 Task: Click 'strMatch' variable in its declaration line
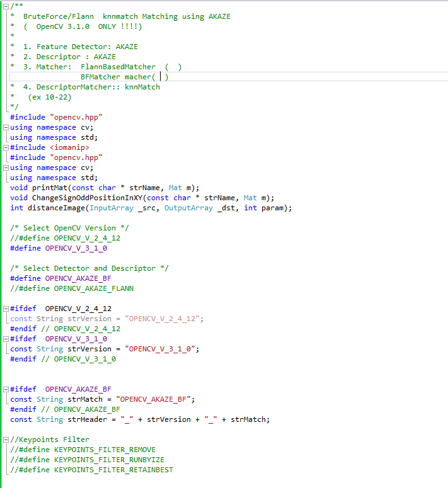pyautogui.click(x=85, y=399)
